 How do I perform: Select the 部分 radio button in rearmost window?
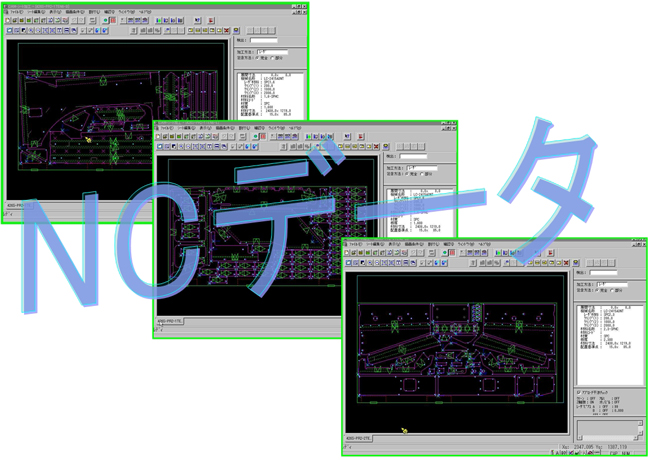click(x=273, y=58)
